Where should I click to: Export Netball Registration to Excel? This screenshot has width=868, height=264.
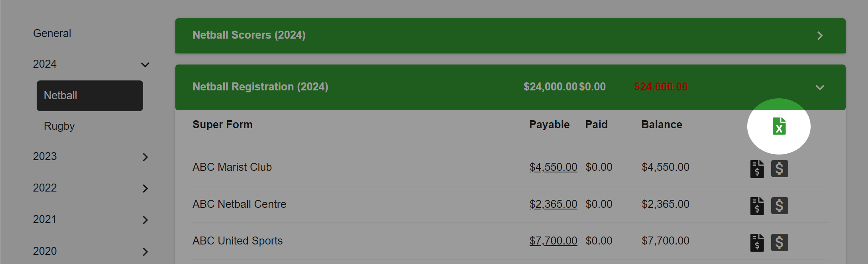pos(779,126)
